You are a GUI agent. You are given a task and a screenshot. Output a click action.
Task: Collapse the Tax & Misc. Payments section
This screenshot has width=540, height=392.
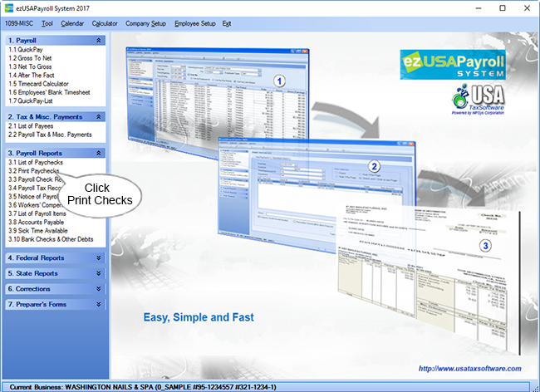pos(99,117)
